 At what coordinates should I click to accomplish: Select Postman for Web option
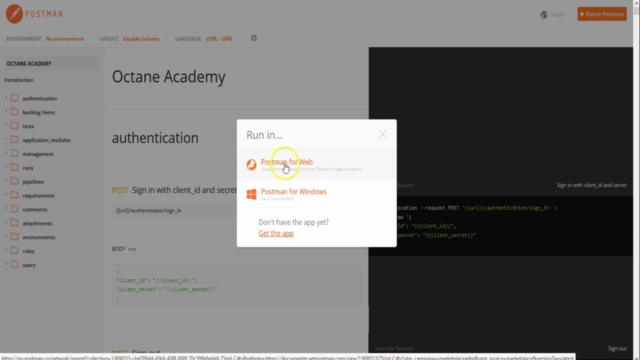click(316, 164)
